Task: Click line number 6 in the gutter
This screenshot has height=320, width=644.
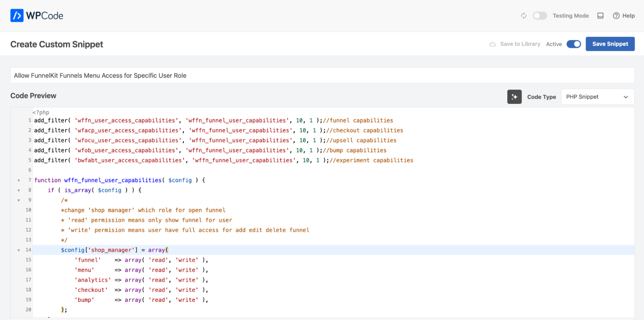Action: click(30, 170)
